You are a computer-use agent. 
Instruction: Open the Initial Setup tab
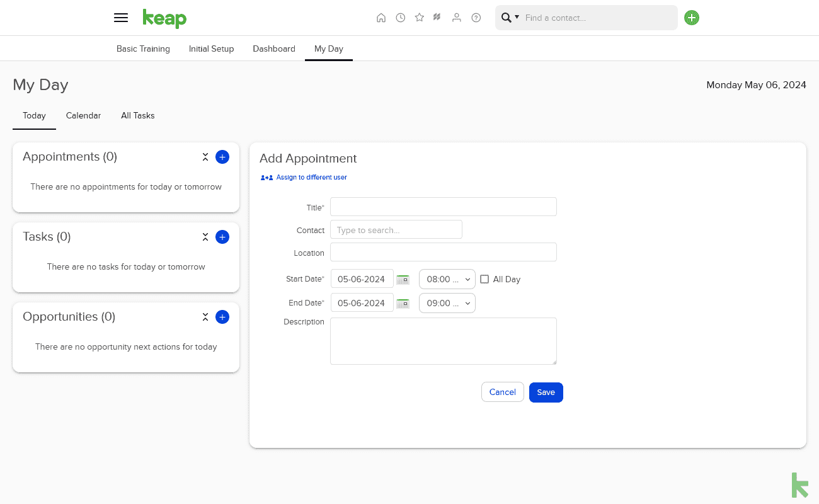pos(211,49)
